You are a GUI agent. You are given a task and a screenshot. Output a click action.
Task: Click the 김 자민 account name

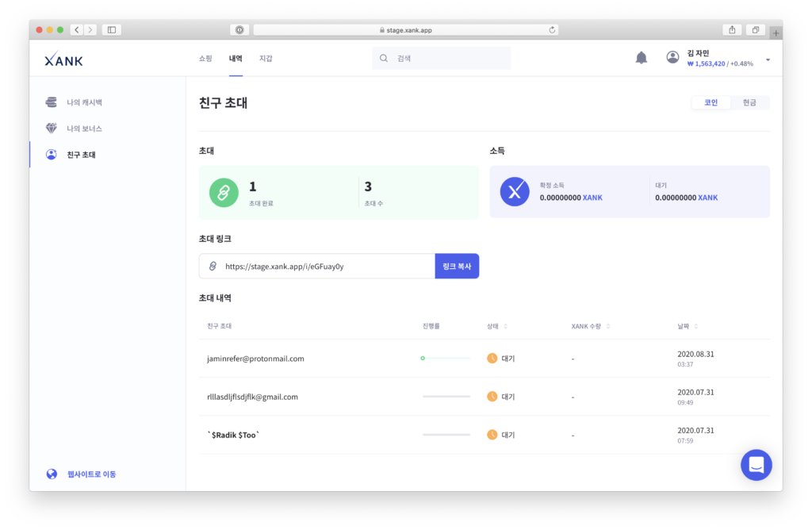(698, 53)
